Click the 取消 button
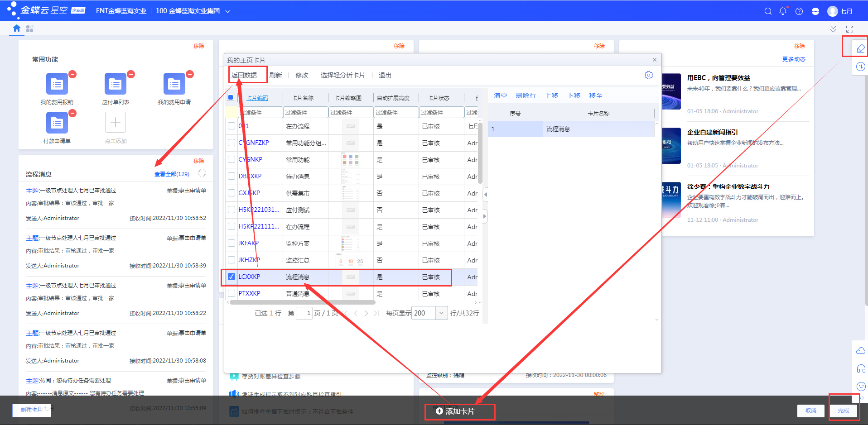The image size is (868, 425). point(811,411)
